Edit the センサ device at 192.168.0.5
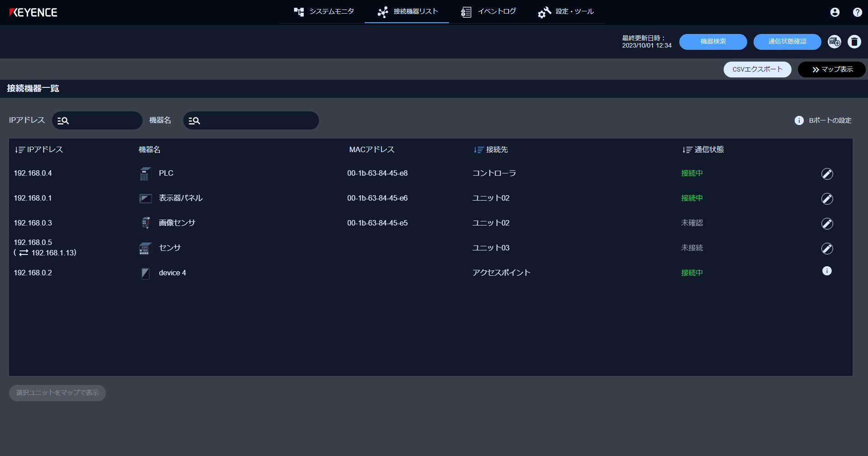 pyautogui.click(x=827, y=249)
